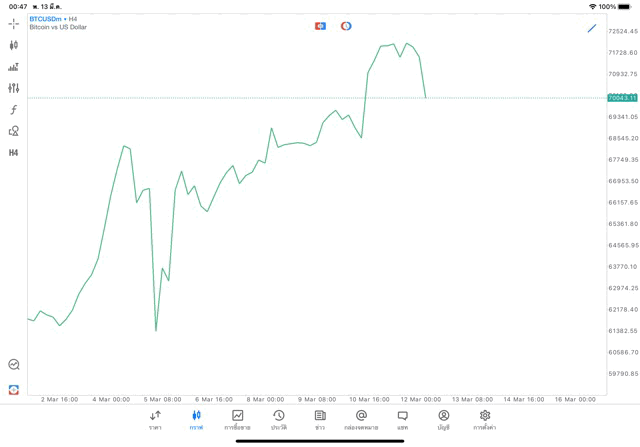Open the การตั้งค่า settings tab

485,420
